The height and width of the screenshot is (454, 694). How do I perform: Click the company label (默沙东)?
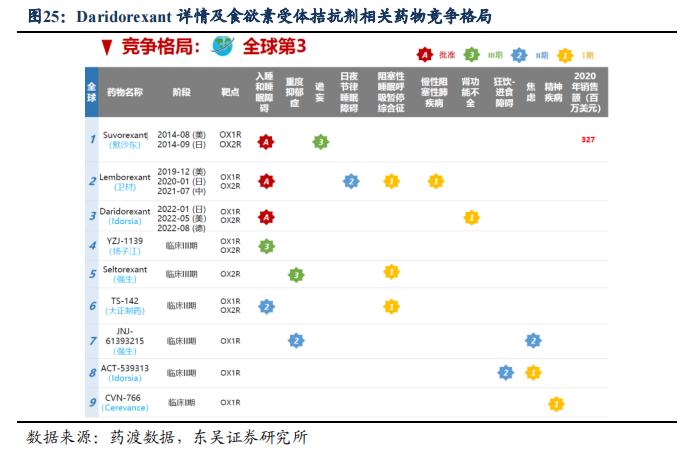coord(125,145)
